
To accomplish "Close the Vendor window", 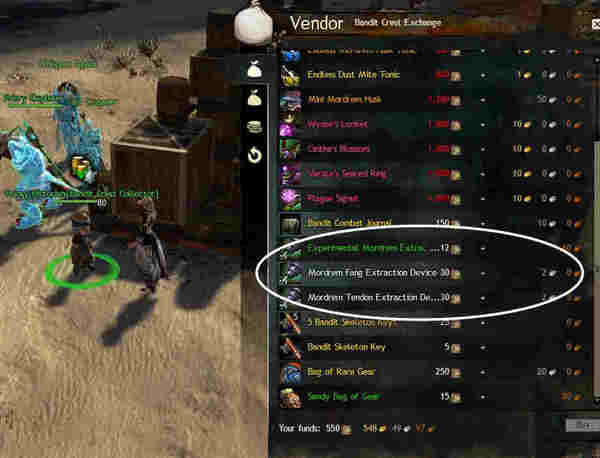I will (596, 24).
